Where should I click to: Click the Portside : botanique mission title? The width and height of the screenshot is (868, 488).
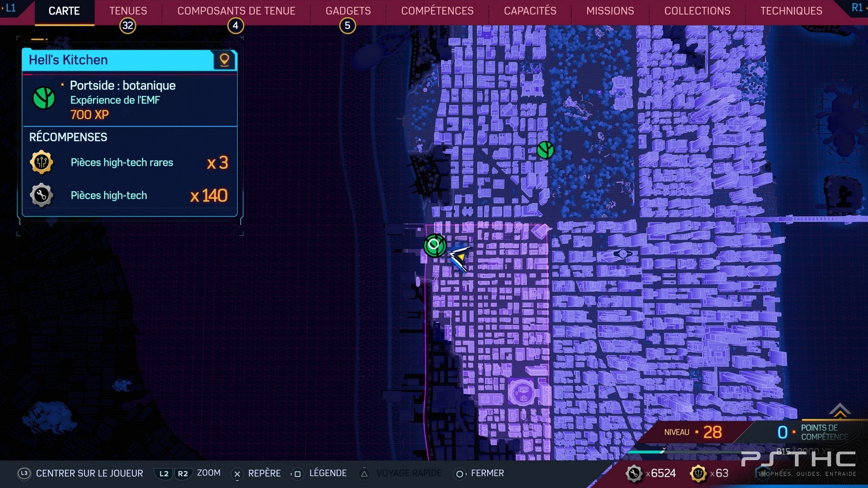tap(123, 85)
